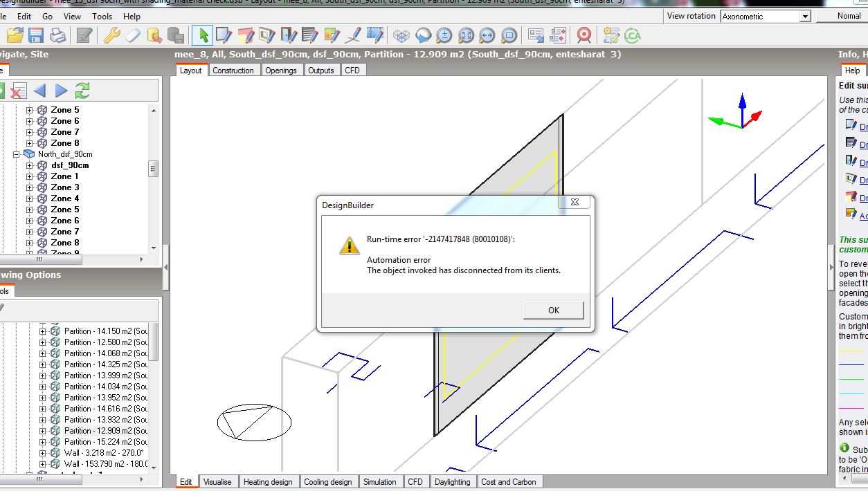Click the blue back arrow in Navigate panel
Image resolution: width=868 pixels, height=491 pixels.
[39, 91]
